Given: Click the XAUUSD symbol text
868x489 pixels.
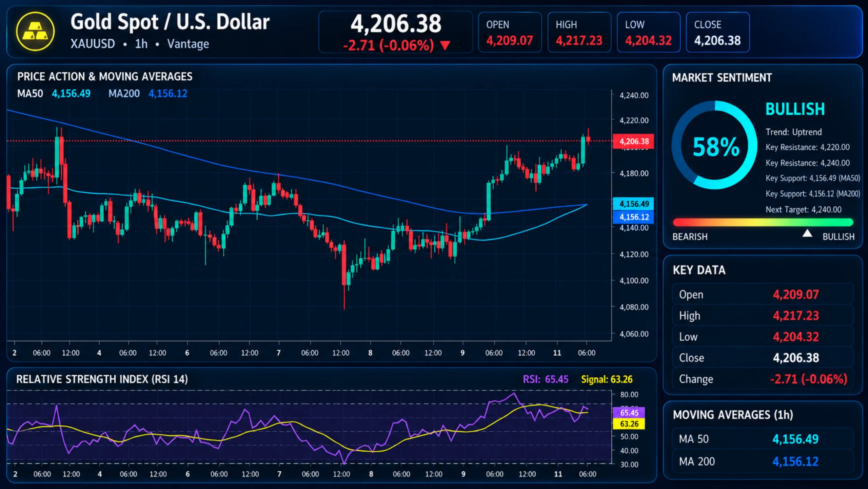Looking at the screenshot, I should point(93,44).
